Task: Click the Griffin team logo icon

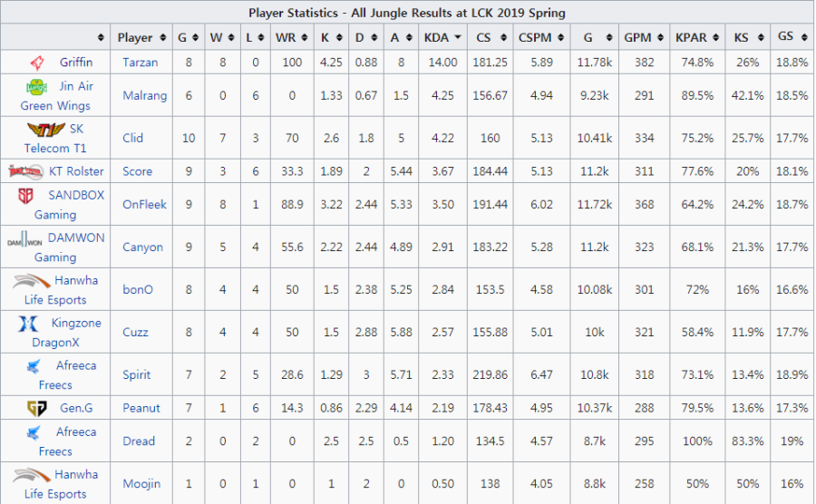Action: click(x=36, y=63)
